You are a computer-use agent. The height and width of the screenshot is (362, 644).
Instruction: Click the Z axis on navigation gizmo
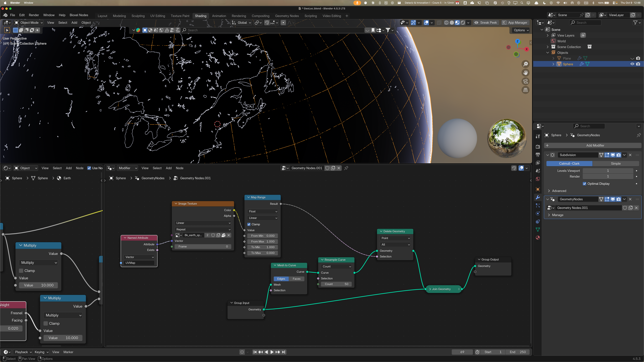tap(517, 41)
